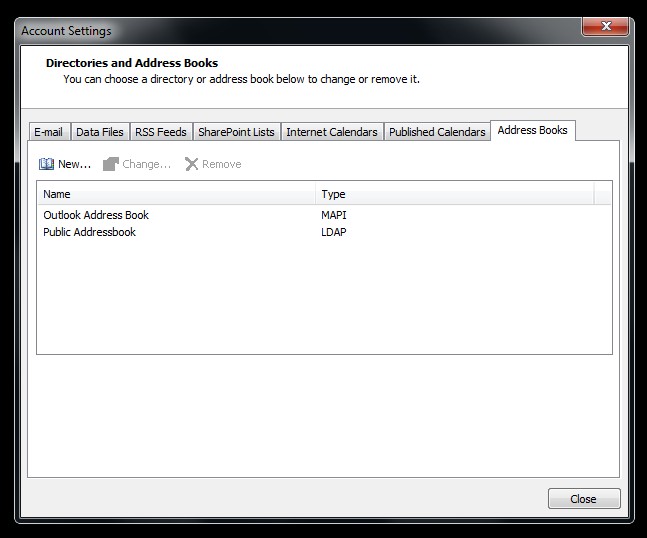Click the New… text label

pyautogui.click(x=74, y=164)
